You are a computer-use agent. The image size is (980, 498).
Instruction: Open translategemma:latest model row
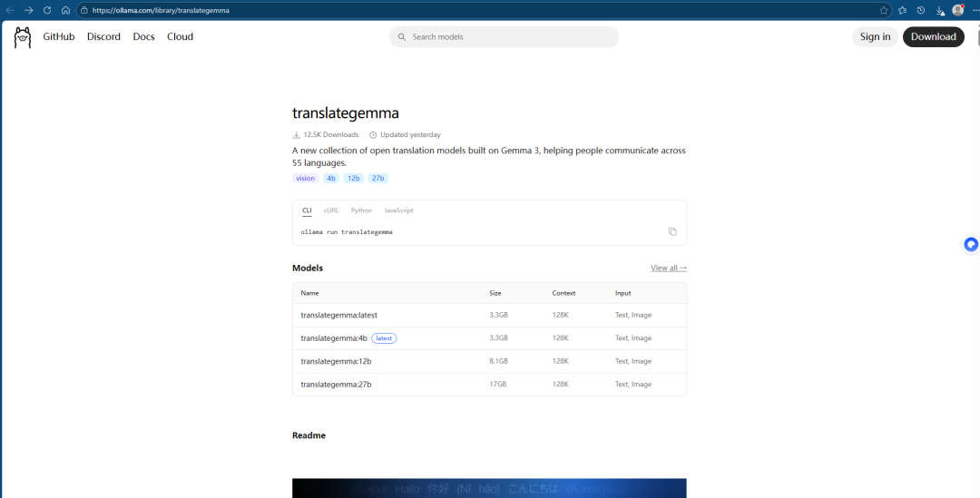[489, 315]
